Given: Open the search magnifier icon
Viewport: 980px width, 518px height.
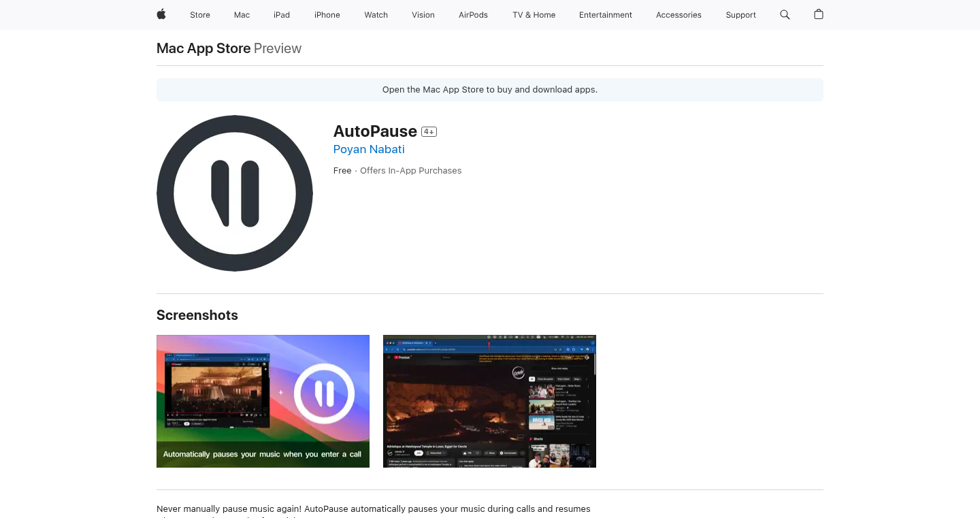Looking at the screenshot, I should 785,14.
